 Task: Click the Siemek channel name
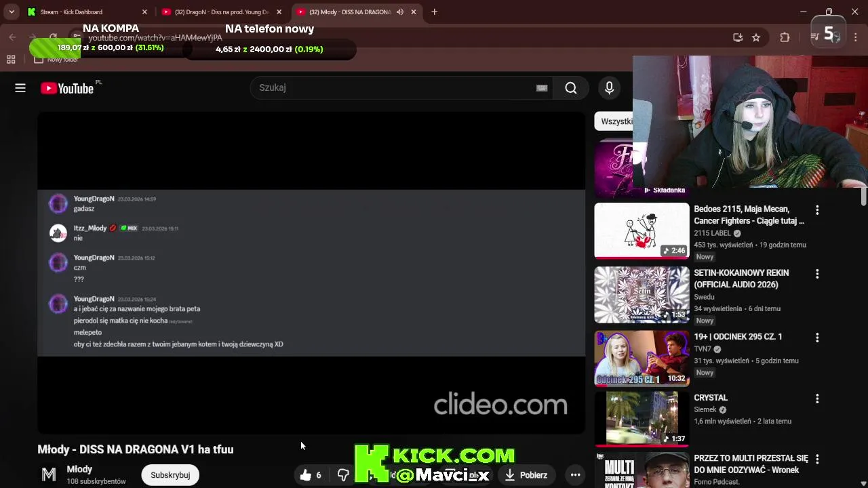pyautogui.click(x=705, y=410)
